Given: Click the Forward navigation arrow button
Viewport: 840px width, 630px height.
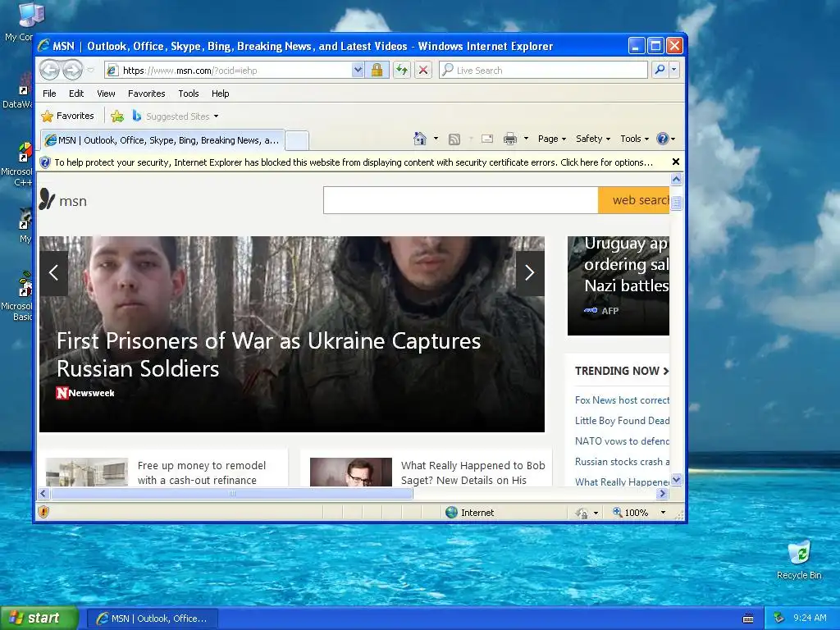Looking at the screenshot, I should 72,71.
